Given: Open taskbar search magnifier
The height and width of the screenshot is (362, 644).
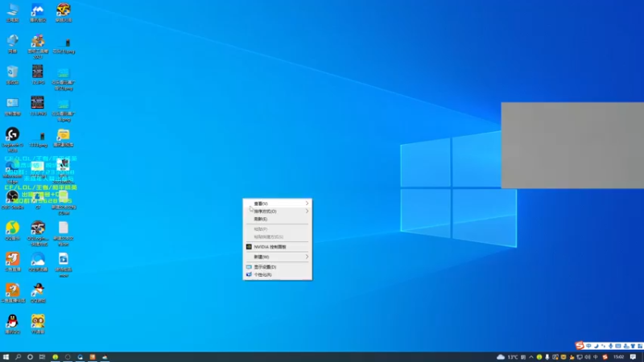Looking at the screenshot, I should [x=18, y=357].
